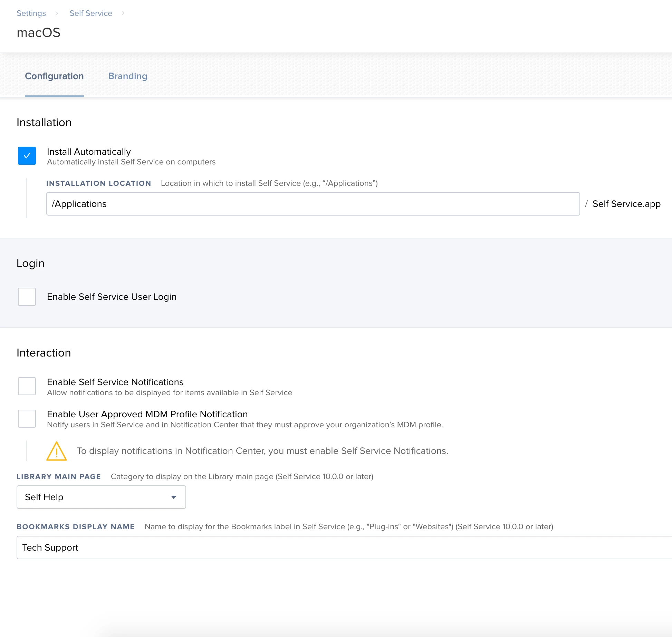Click the macOS page title
Screen dimensions: 672x637
coord(39,32)
